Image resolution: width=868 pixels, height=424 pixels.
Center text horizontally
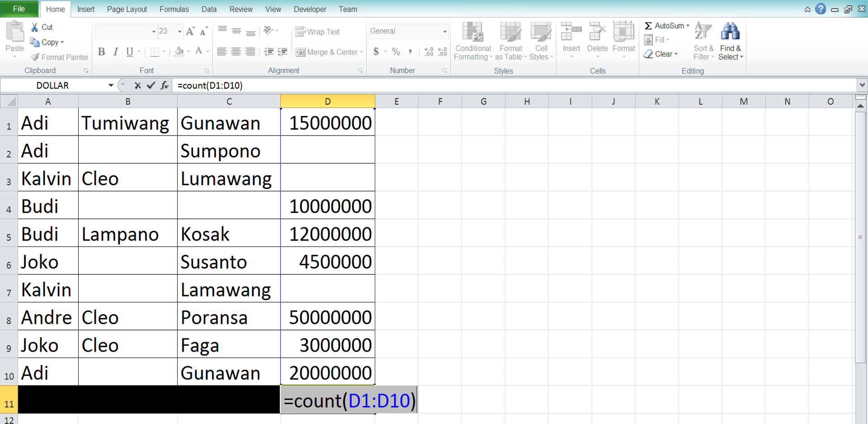point(236,52)
